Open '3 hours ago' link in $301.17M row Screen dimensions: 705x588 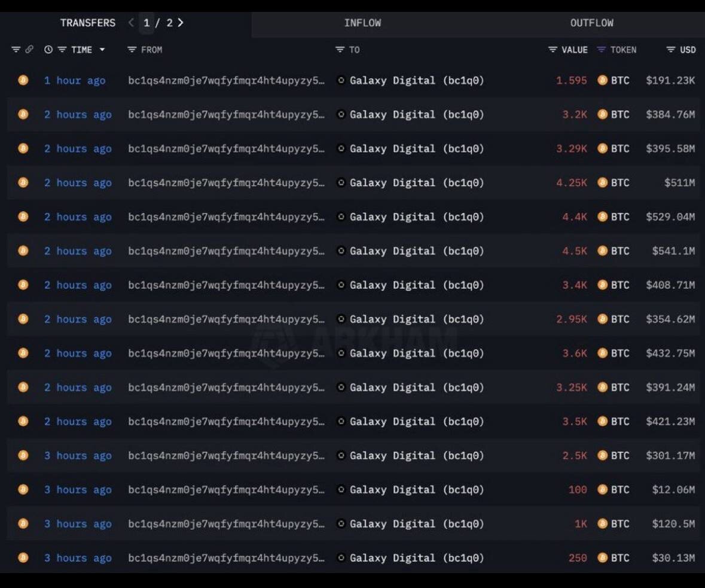coord(78,456)
